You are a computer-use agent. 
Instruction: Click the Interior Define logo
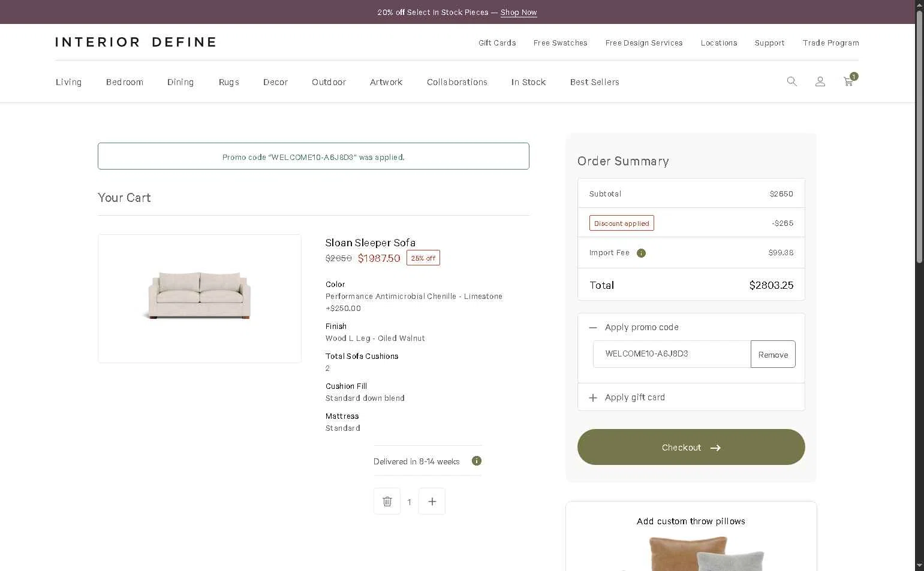(x=136, y=42)
